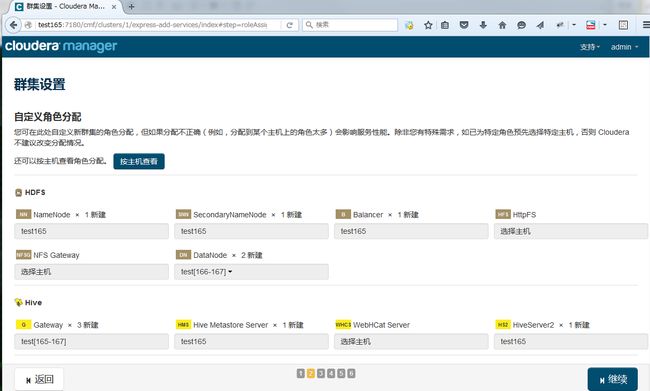Open the admin user menu
The height and width of the screenshot is (391, 650).
624,47
